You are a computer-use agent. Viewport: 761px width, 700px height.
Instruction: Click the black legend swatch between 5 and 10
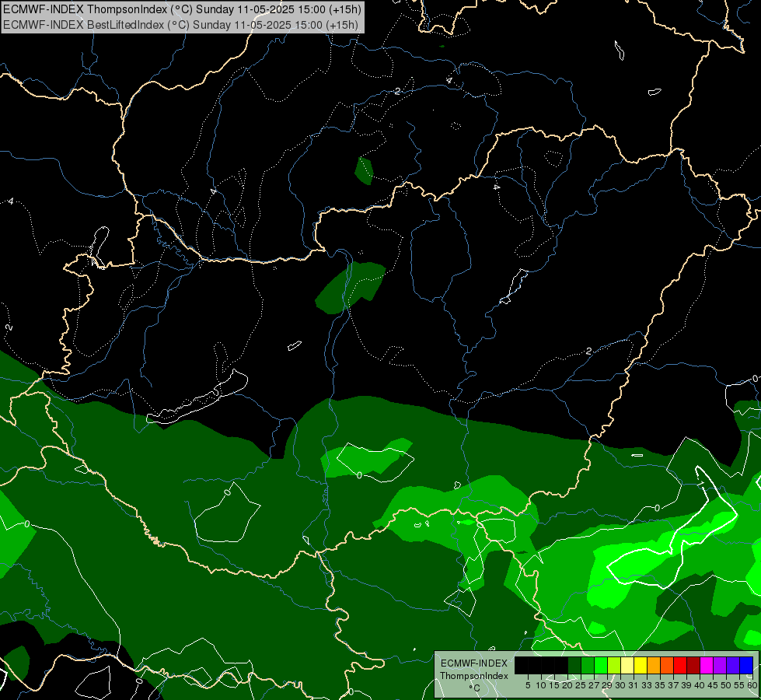[535, 665]
